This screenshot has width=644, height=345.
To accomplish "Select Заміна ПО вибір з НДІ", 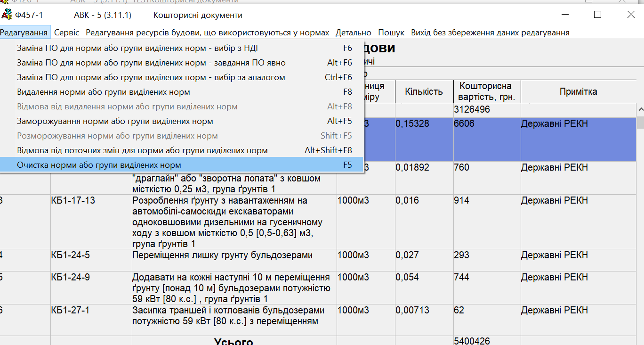I will click(137, 48).
